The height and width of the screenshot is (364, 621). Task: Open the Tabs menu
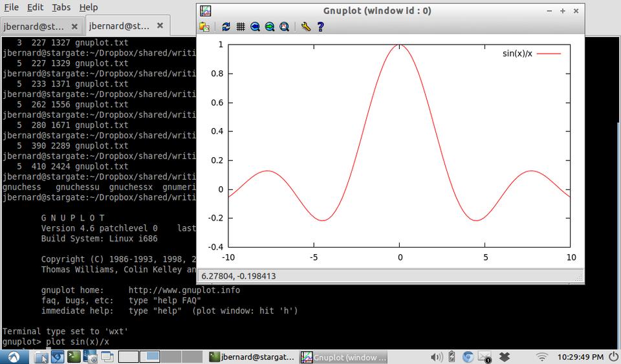(x=61, y=7)
